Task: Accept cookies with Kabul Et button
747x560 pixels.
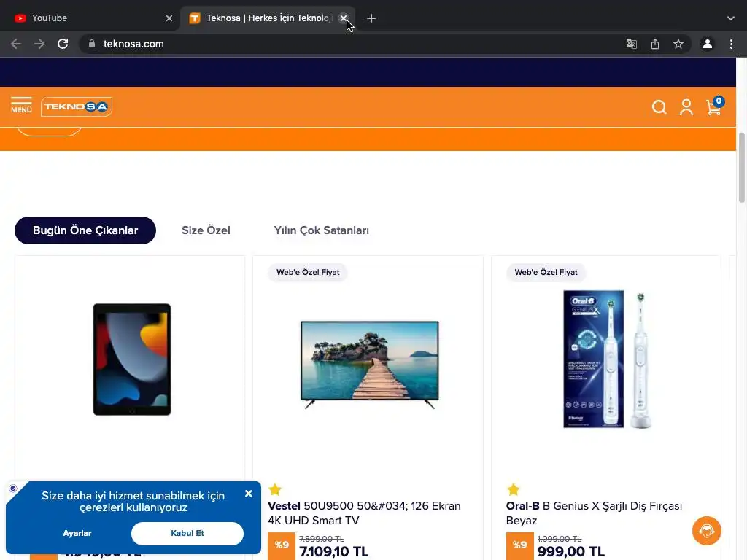Action: coord(187,533)
